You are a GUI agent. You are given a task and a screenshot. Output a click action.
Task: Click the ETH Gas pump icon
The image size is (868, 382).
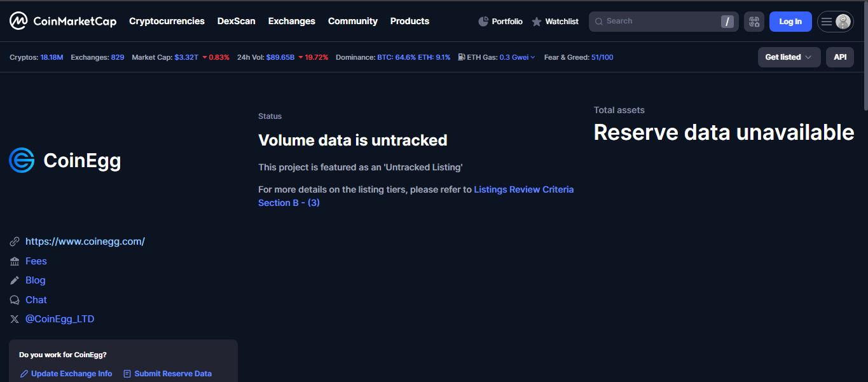tap(461, 57)
